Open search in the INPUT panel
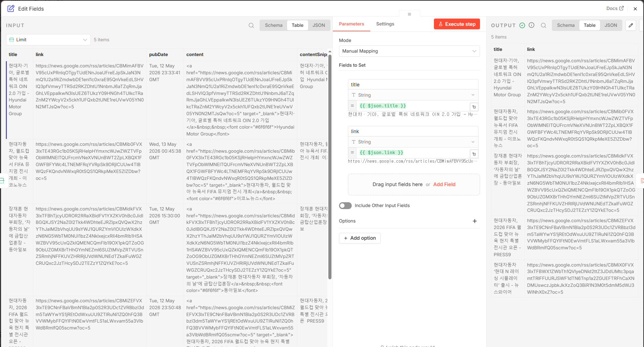 tap(251, 25)
